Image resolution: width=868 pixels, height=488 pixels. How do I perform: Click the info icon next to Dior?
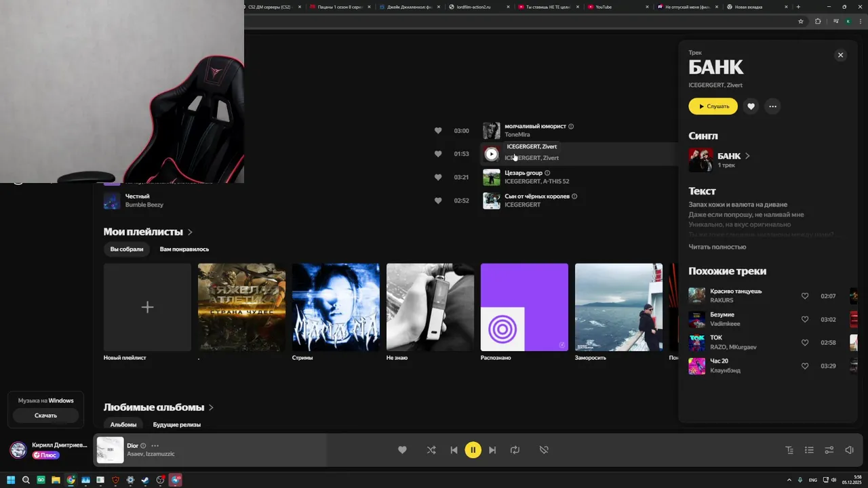coord(143,446)
